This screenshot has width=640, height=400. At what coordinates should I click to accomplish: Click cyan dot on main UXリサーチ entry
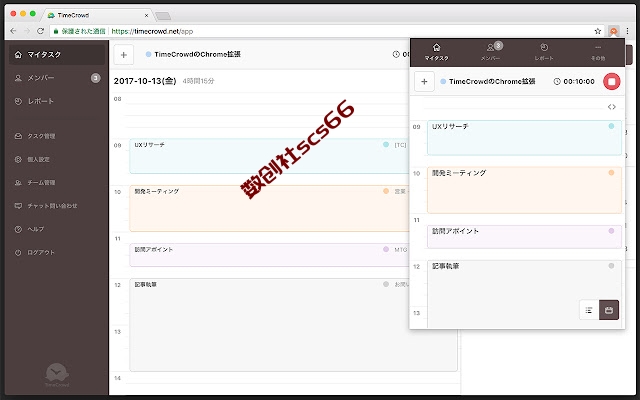coord(386,144)
